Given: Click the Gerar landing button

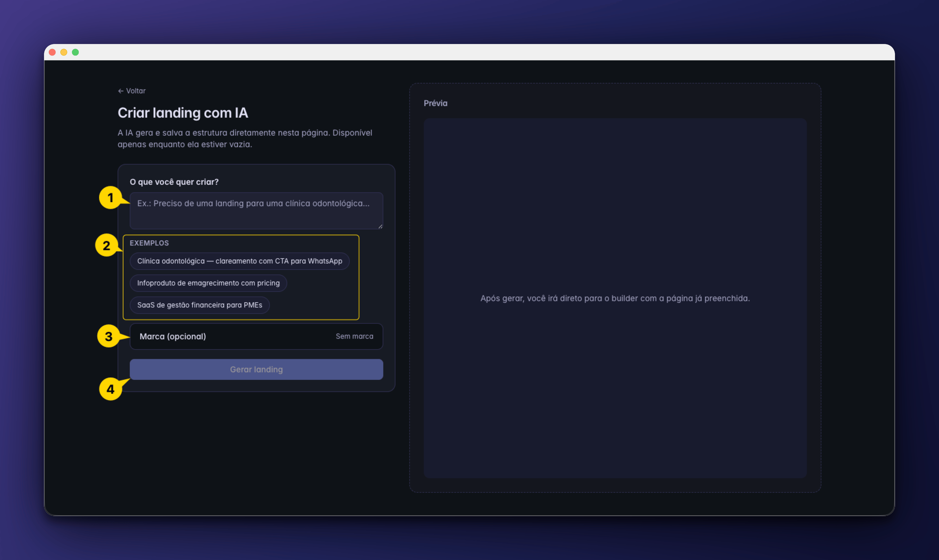Looking at the screenshot, I should tap(256, 370).
